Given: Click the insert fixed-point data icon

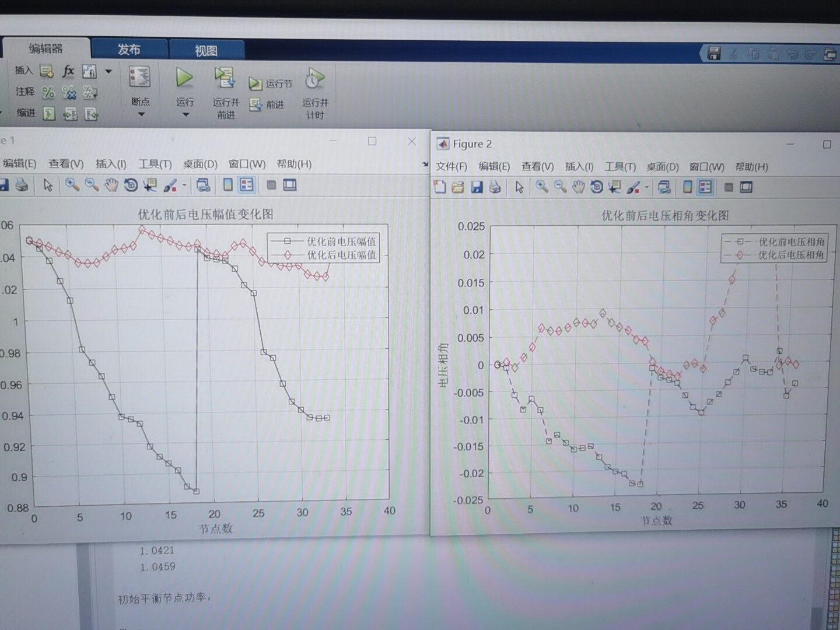Looking at the screenshot, I should tap(89, 71).
